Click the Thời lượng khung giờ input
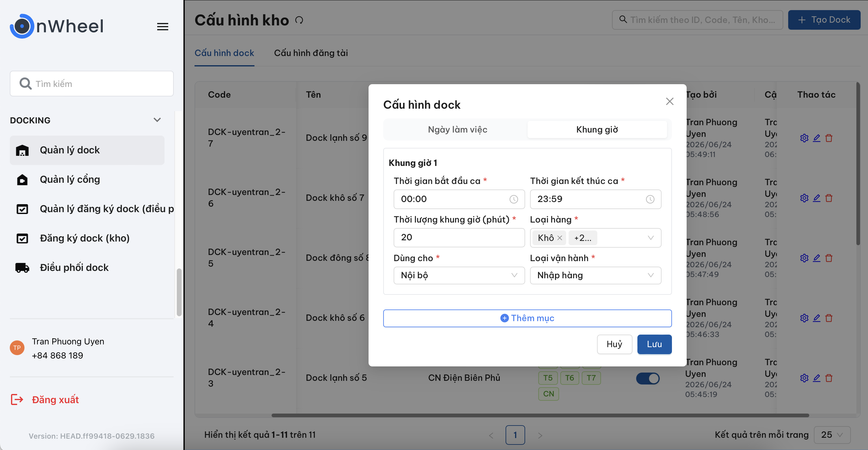This screenshot has width=868, height=450. [459, 238]
